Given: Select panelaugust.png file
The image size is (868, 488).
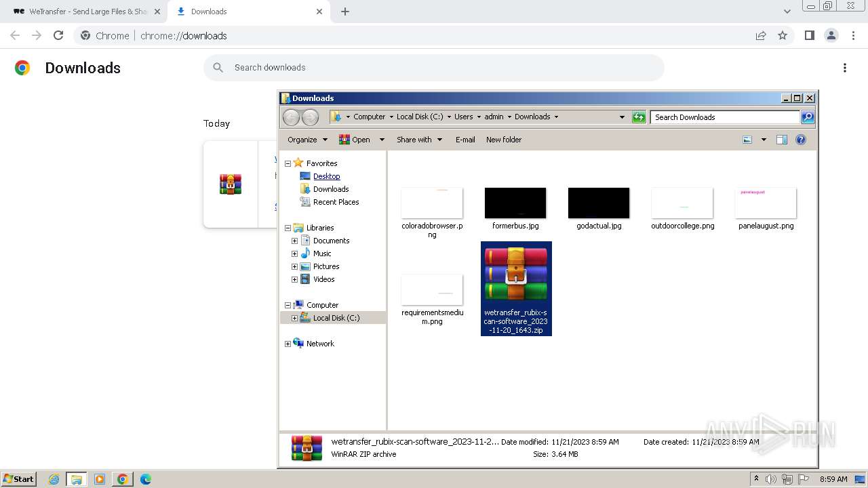Looking at the screenshot, I should click(x=766, y=209).
